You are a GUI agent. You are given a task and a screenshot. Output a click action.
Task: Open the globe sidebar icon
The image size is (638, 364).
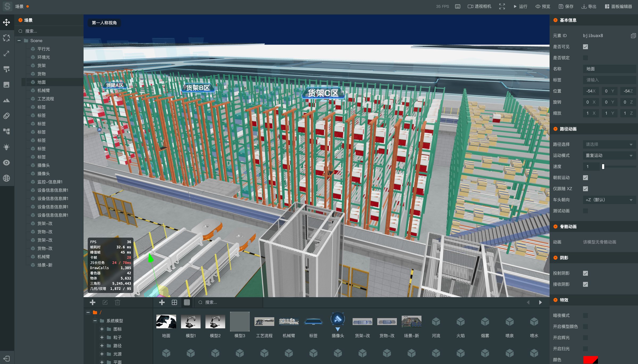pyautogui.click(x=7, y=178)
